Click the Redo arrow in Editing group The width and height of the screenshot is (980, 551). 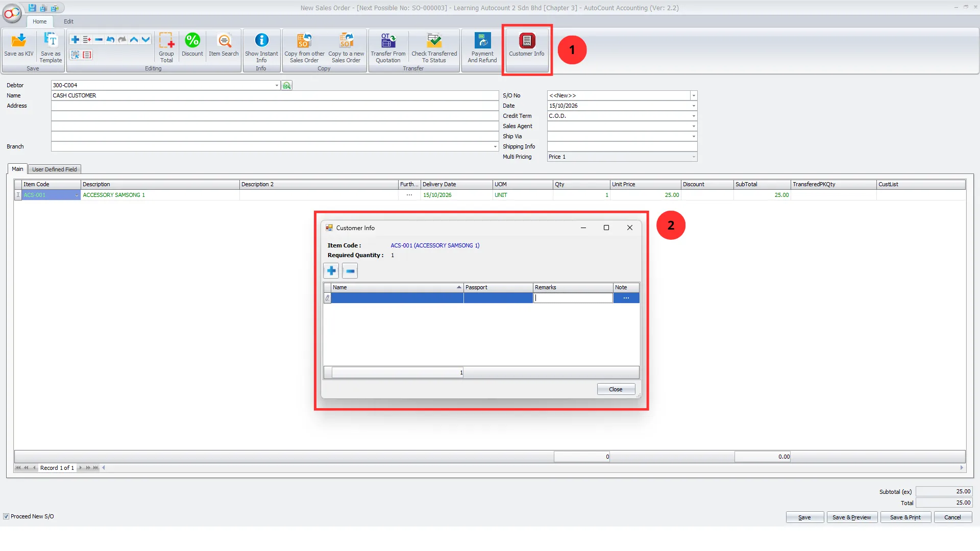click(x=122, y=39)
